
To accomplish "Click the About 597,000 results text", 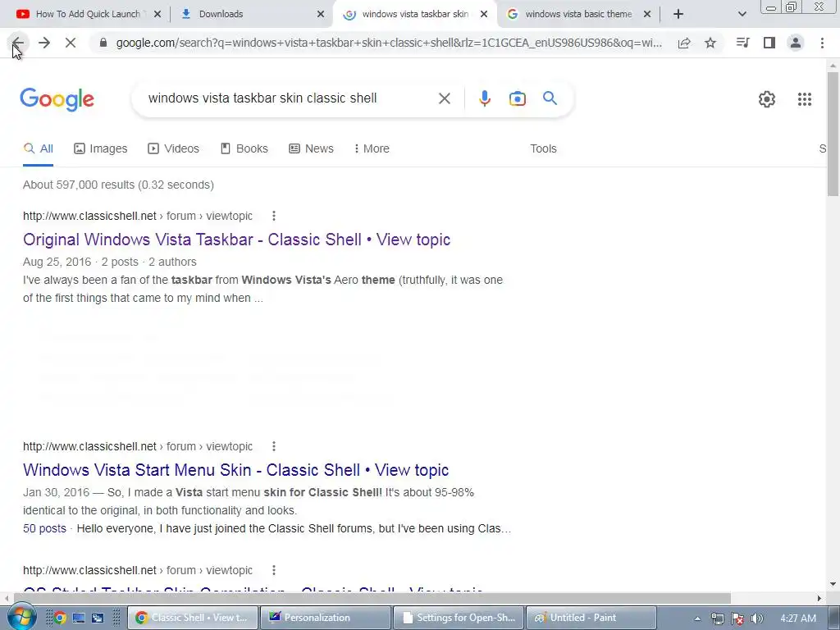I will 118,185.
